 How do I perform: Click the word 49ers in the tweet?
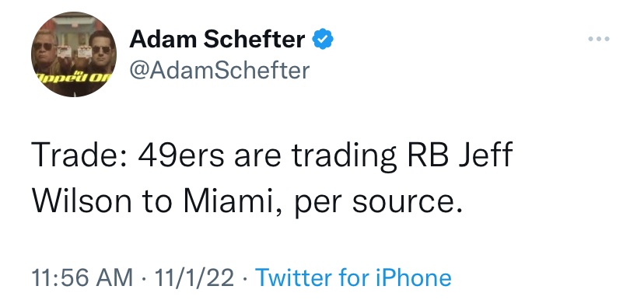click(x=181, y=156)
